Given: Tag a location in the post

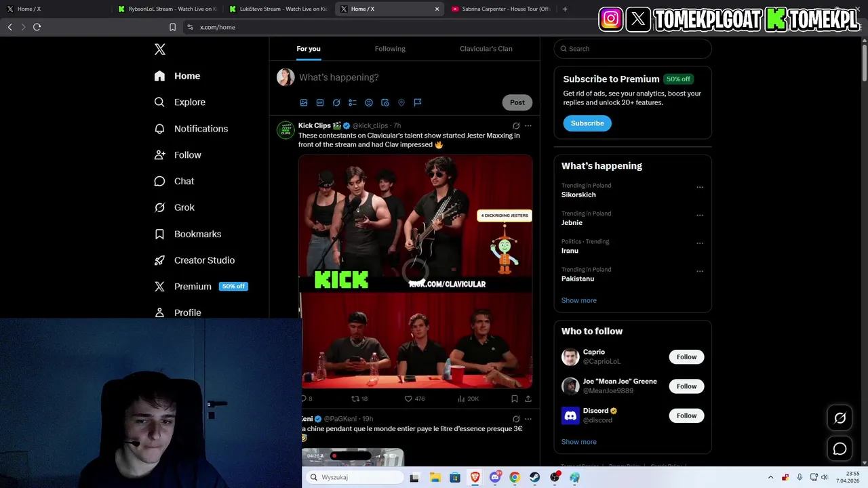Looking at the screenshot, I should [401, 102].
